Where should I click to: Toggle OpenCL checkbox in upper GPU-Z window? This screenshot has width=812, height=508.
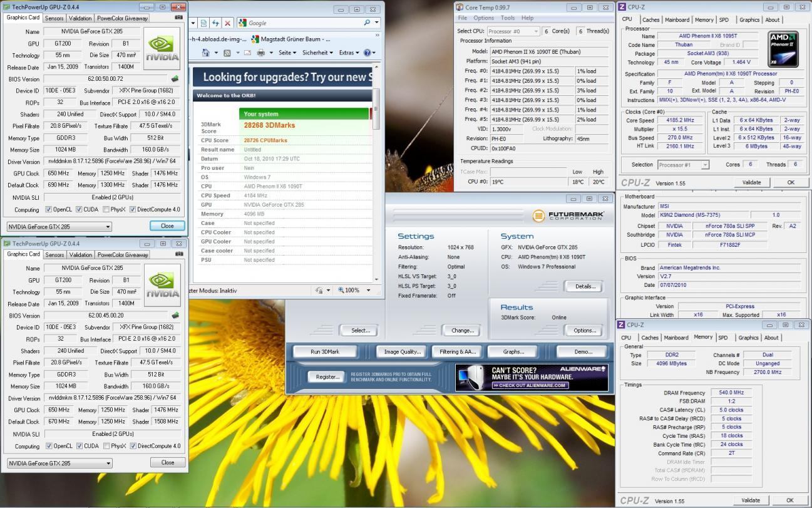point(49,209)
